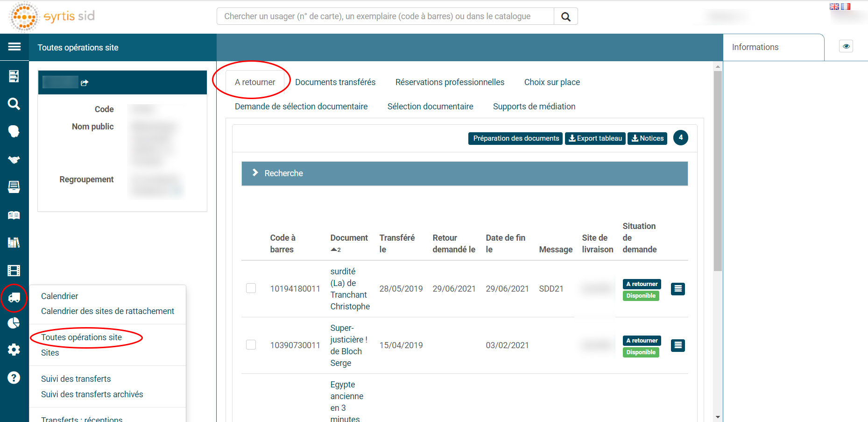Check the box for barcode 10194180011

251,288
